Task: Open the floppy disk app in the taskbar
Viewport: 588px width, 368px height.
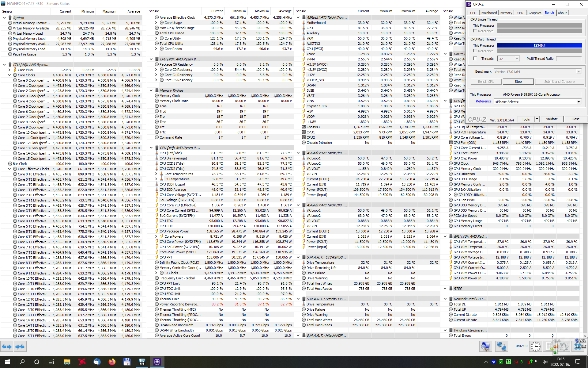Action: pos(127,362)
